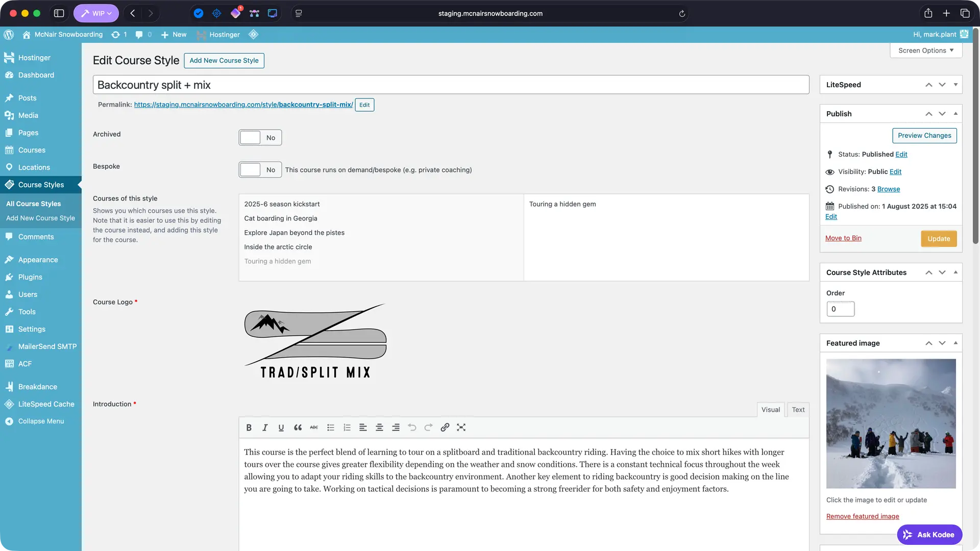The width and height of the screenshot is (980, 551).
Task: Insert a blockquote in the editor
Action: tap(298, 428)
